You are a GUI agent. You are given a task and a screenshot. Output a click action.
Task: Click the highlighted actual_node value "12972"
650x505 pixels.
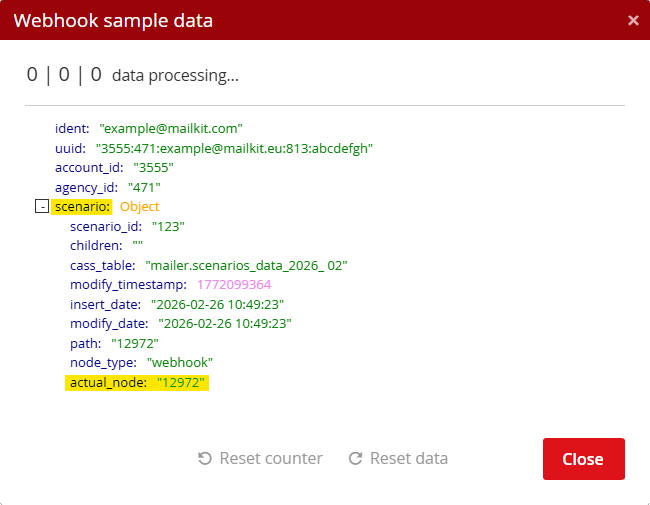[x=181, y=382]
